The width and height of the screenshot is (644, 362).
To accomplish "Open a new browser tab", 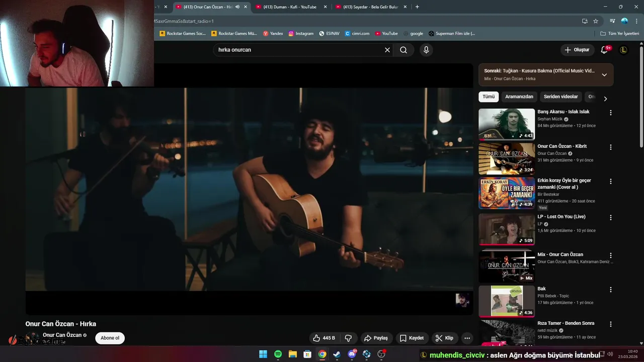I will tap(417, 7).
